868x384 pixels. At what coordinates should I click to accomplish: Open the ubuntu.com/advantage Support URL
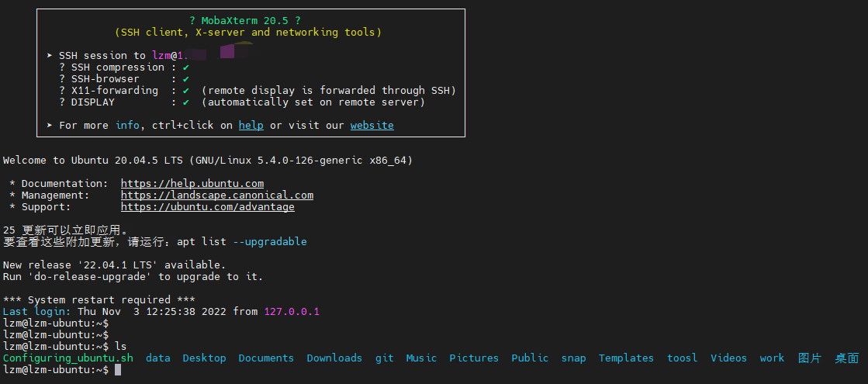(208, 207)
